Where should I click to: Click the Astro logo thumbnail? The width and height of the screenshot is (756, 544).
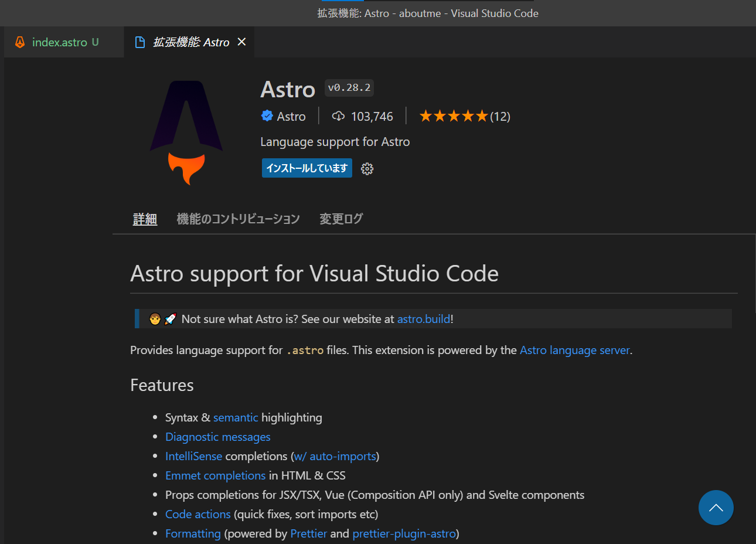(185, 131)
